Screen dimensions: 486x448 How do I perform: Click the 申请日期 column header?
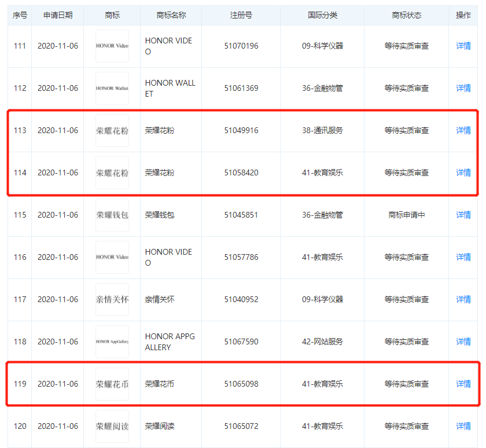58,16
